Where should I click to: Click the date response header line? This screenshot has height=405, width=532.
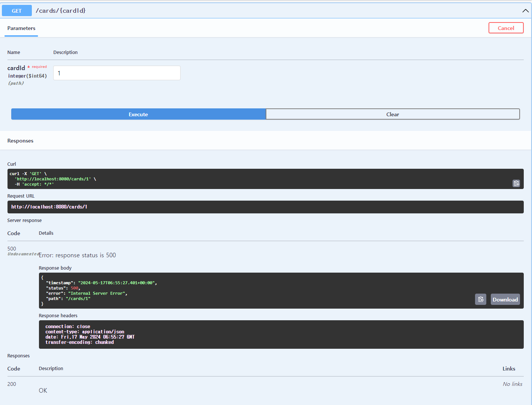pos(90,337)
